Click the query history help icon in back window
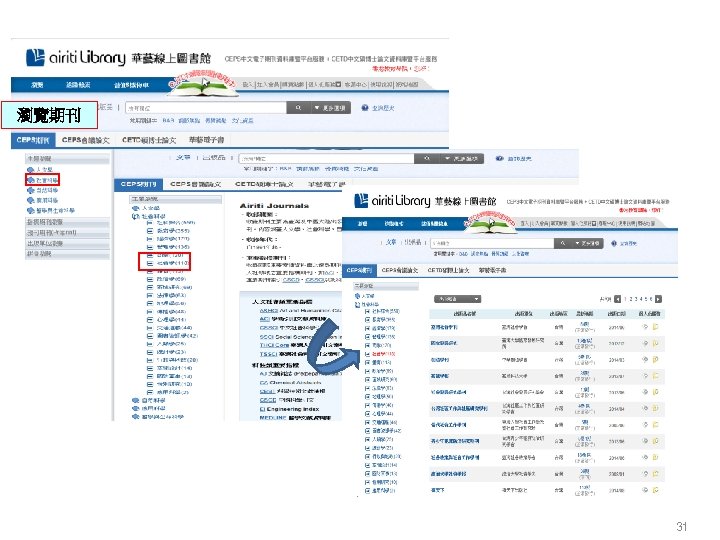Viewport: 720px width, 540px height. click(x=365, y=107)
